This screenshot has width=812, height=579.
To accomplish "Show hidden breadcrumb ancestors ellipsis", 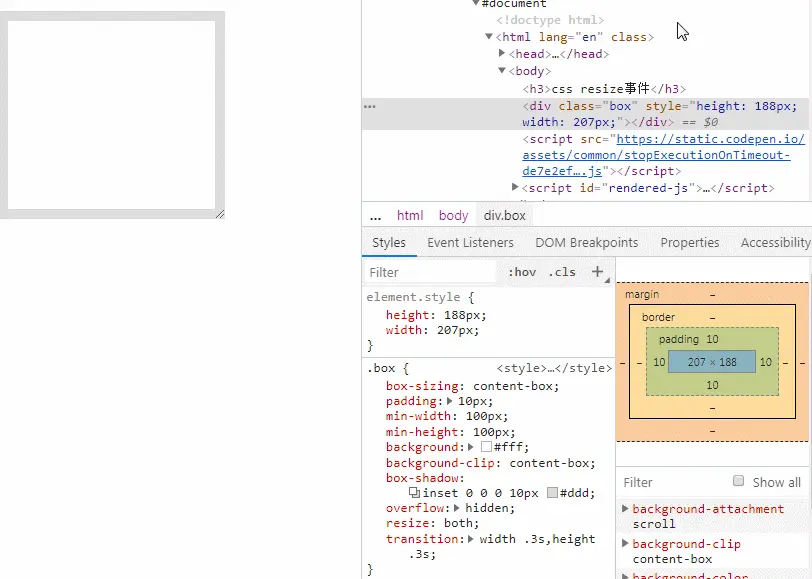I will (375, 216).
